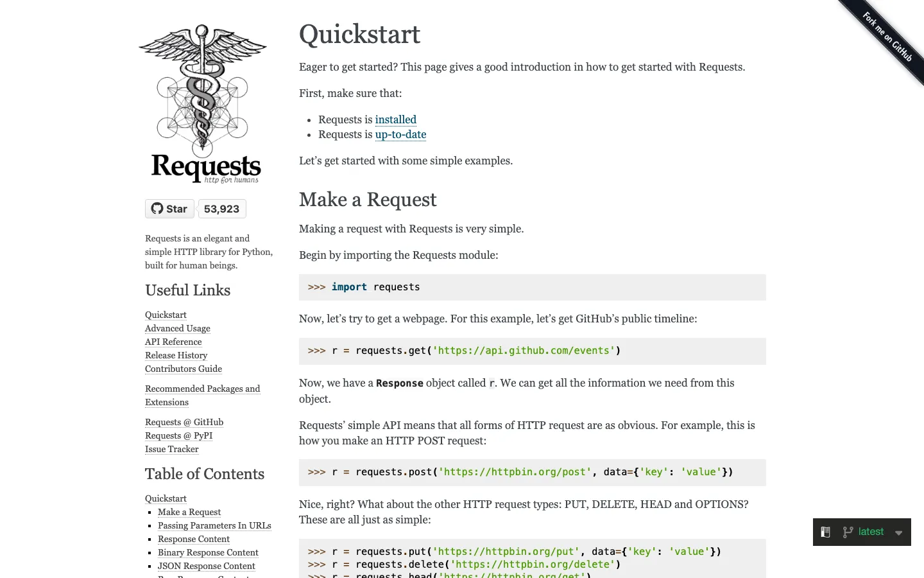Click the 53,923 star count badge
The width and height of the screenshot is (924, 578).
tap(221, 208)
